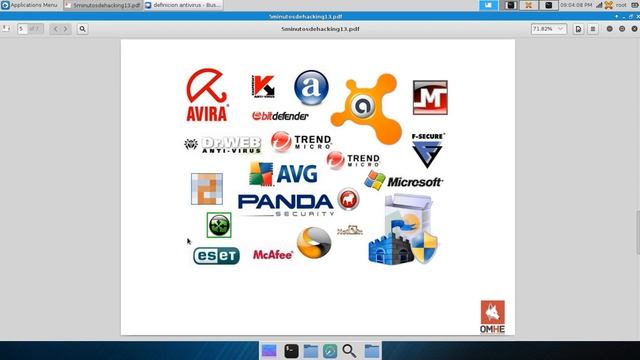The width and height of the screenshot is (640, 360).
Task: Click the second terminal icon in top panel
Action: point(549,5)
